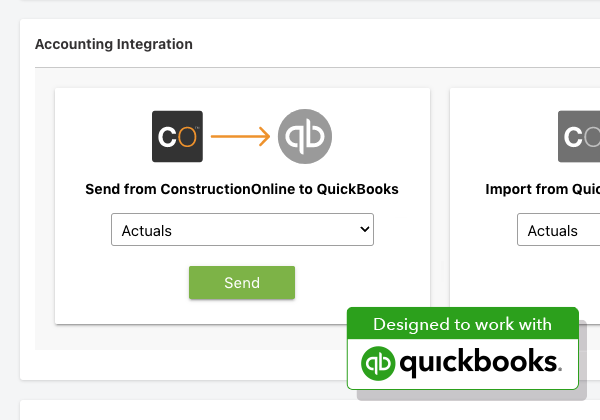Image resolution: width=600 pixels, height=420 pixels.
Task: Select the Accounting Integration heading
Action: click(x=114, y=44)
